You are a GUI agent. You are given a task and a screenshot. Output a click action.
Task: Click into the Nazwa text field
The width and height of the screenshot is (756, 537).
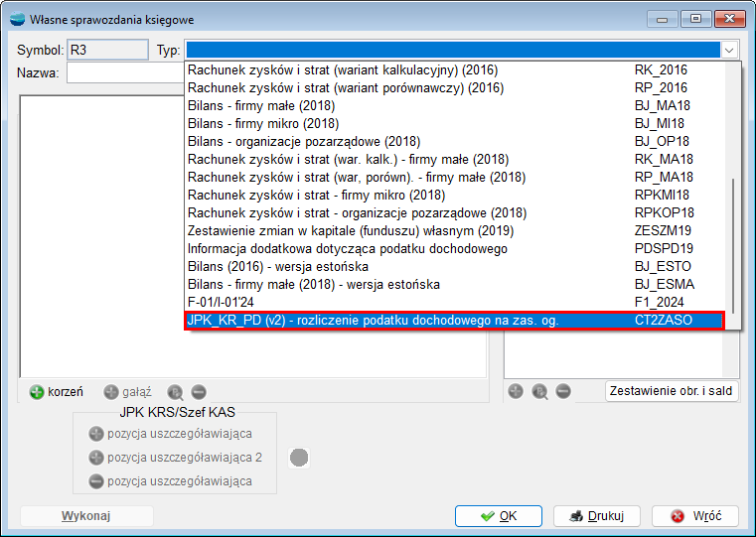(x=124, y=72)
